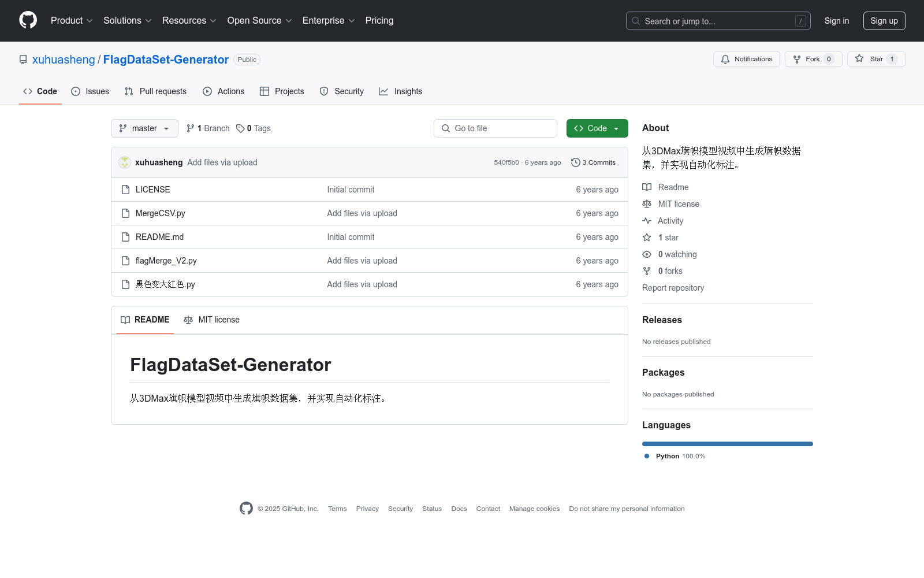Screen dimensions: 924x578
Task: Click the file icon beside README.md
Action: click(125, 237)
